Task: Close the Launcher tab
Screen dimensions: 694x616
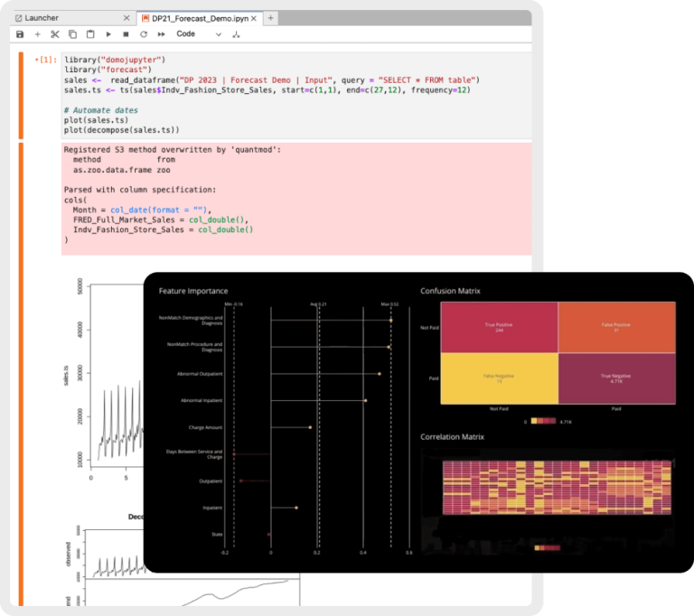Action: [127, 18]
